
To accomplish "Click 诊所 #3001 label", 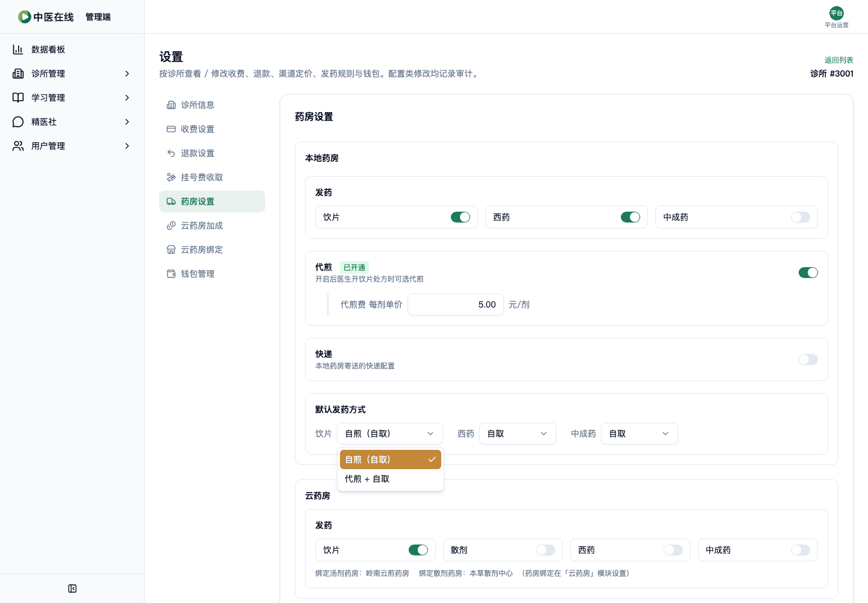I will 832,74.
